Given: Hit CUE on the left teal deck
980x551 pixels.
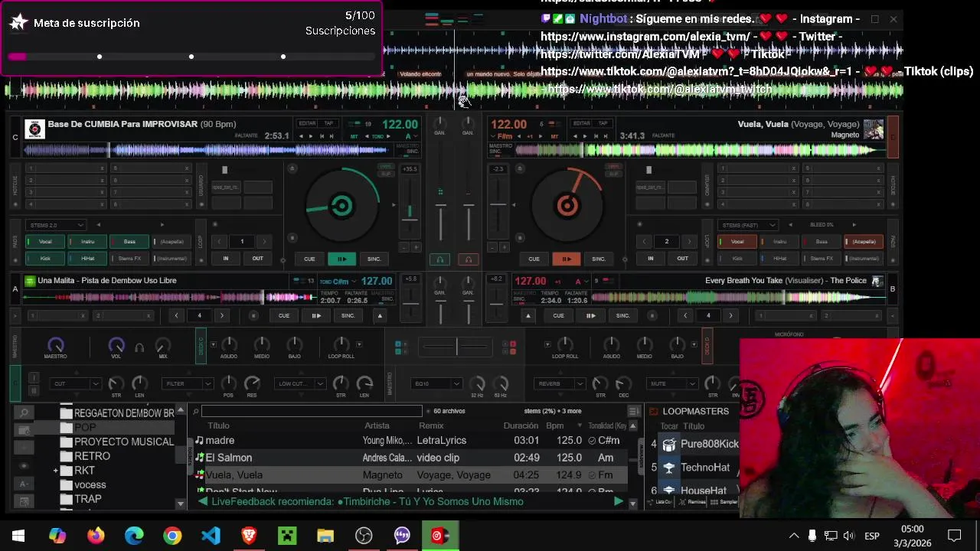Looking at the screenshot, I should pyautogui.click(x=309, y=259).
